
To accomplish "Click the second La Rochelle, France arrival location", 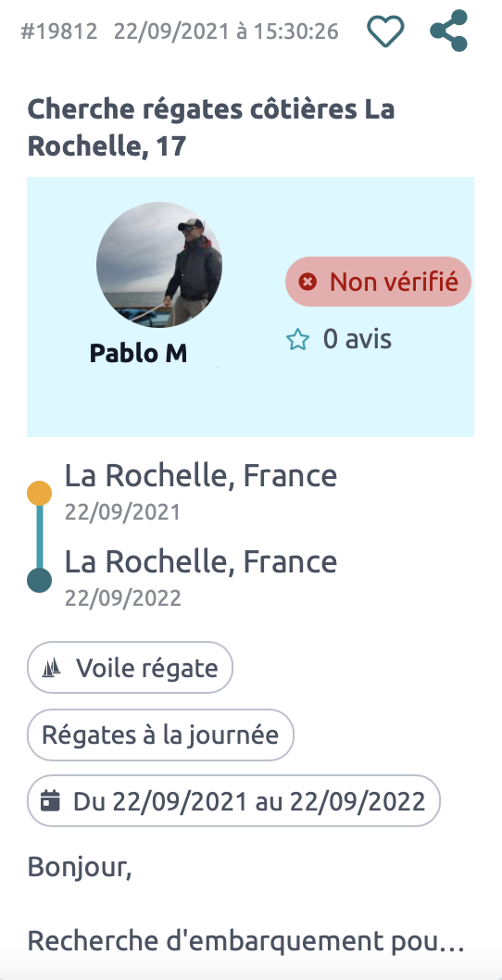I will (x=201, y=561).
